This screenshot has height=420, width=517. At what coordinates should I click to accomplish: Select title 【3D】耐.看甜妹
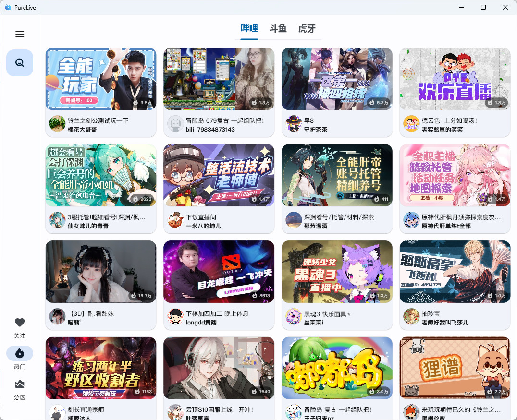point(91,313)
